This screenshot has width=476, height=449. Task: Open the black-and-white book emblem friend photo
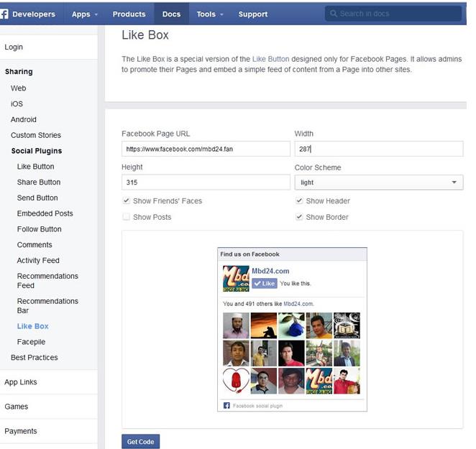click(x=347, y=325)
